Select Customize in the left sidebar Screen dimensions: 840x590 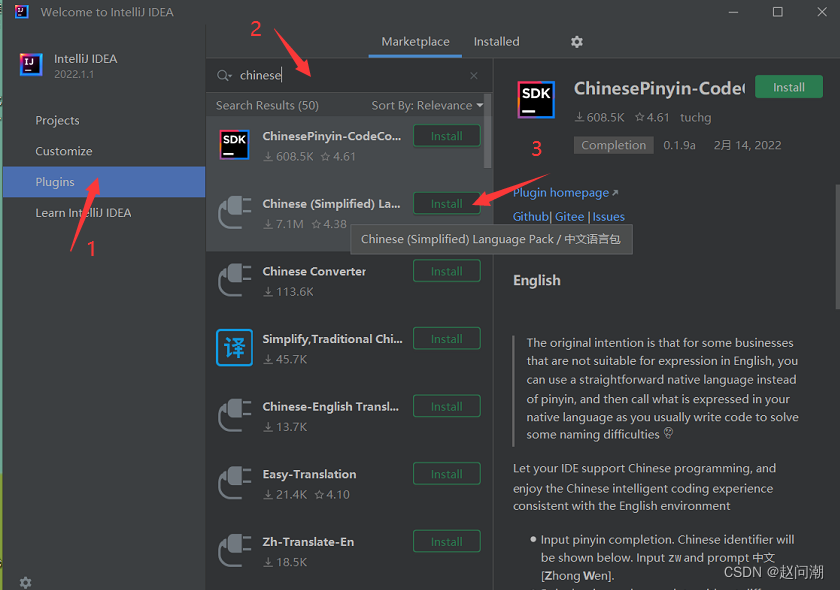point(64,151)
